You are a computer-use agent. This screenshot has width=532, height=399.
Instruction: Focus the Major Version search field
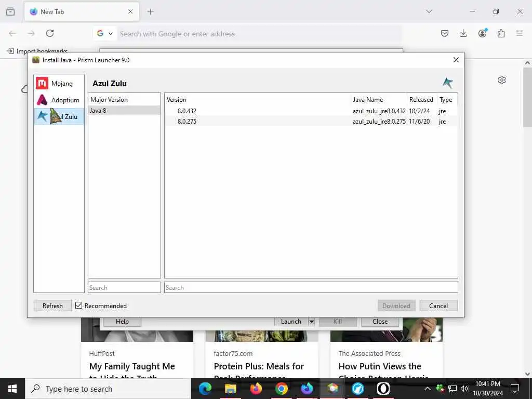(124, 287)
